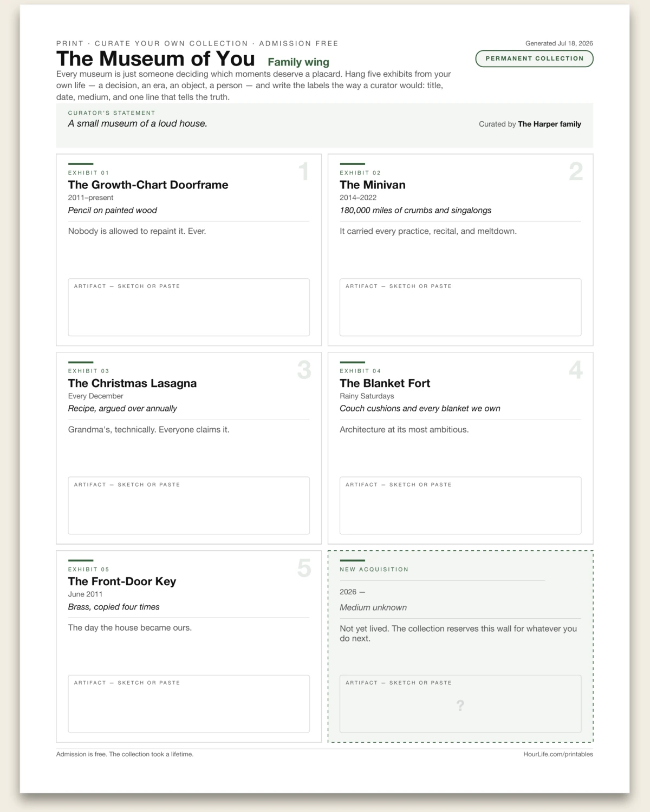Click the 'EXHIBIT 04' label
The image size is (650, 812).
tap(360, 371)
